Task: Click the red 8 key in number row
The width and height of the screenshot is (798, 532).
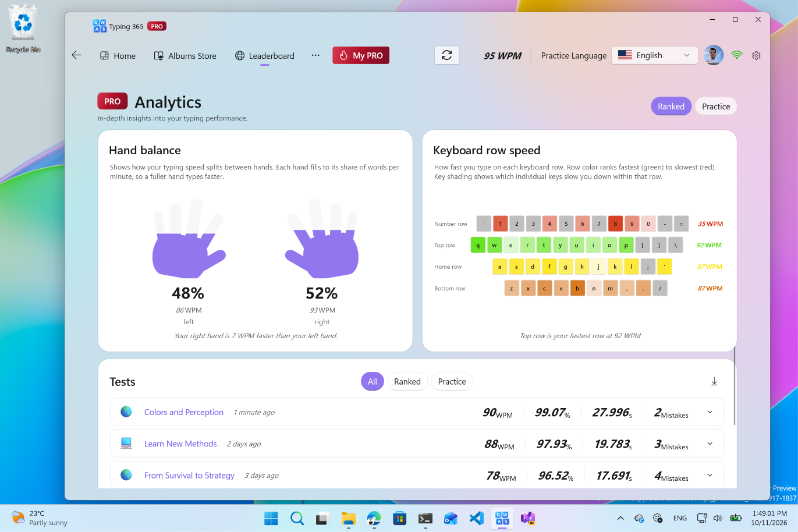Action: [615, 224]
